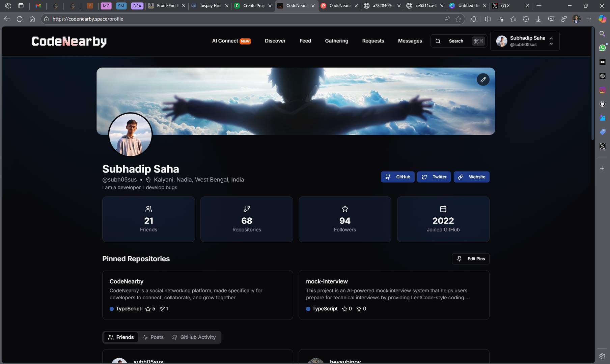Open Instagram in the browser sidebar
The image size is (610, 364).
tap(602, 90)
